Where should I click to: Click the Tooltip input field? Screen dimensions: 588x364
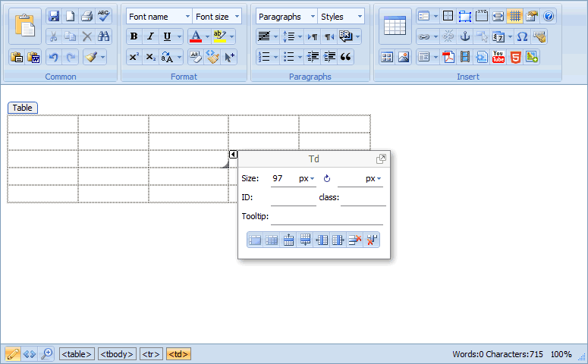pos(326,217)
